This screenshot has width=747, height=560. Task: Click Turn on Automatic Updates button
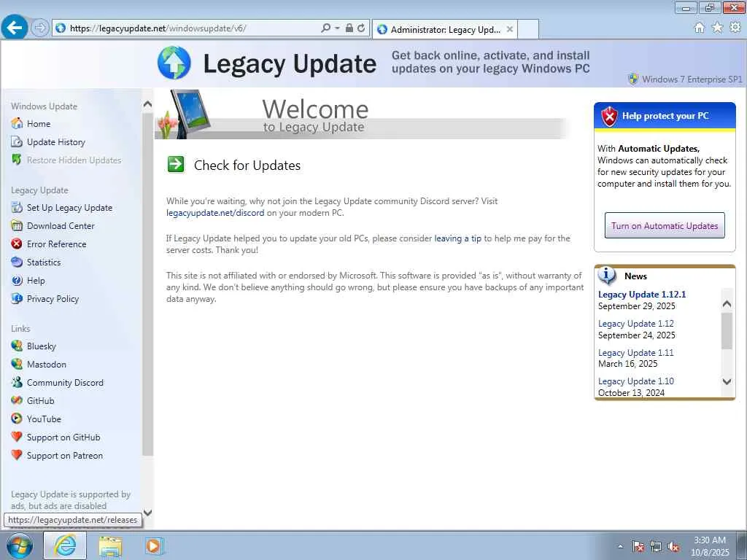coord(665,226)
